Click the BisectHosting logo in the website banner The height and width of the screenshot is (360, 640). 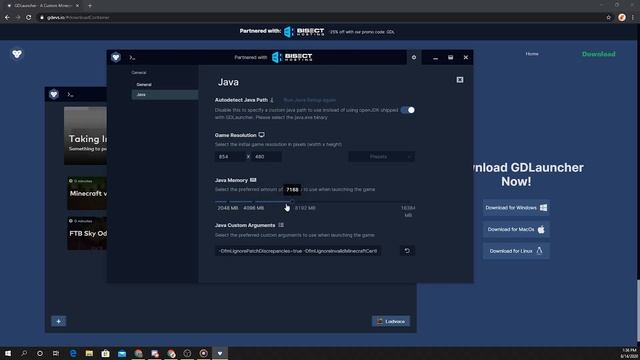(x=304, y=32)
